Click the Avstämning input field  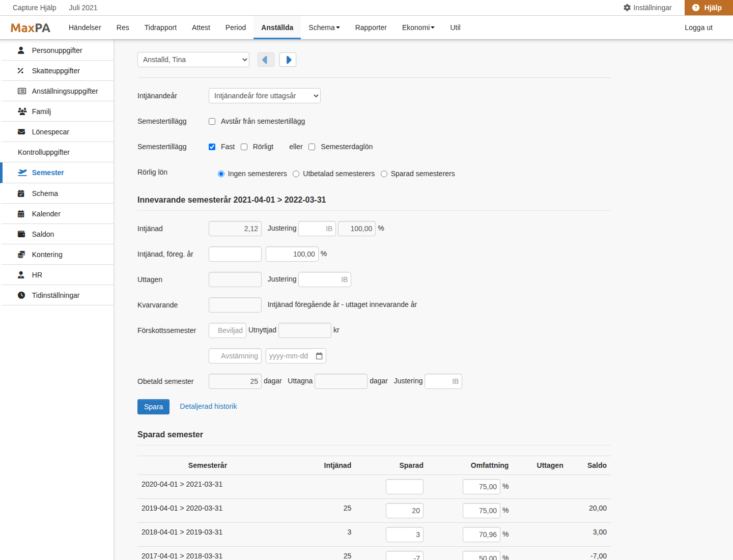pyautogui.click(x=235, y=356)
